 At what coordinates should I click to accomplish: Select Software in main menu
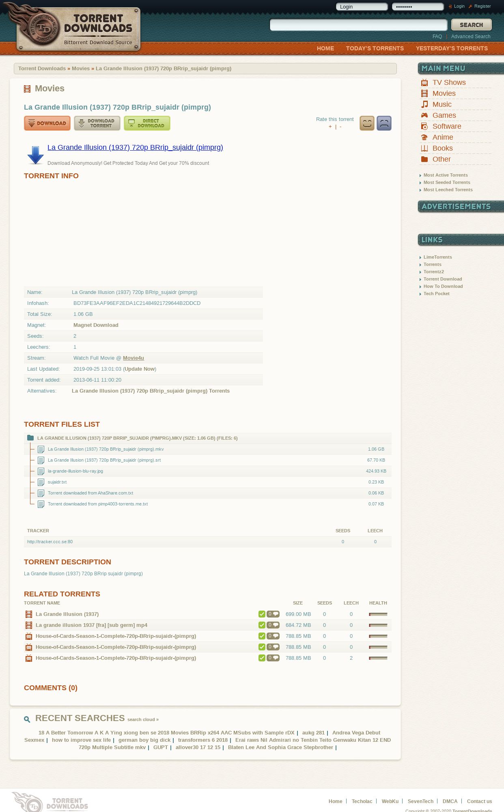pyautogui.click(x=447, y=126)
